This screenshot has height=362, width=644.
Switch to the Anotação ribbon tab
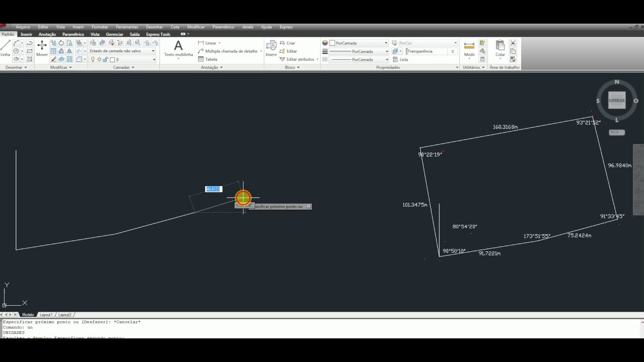point(47,34)
